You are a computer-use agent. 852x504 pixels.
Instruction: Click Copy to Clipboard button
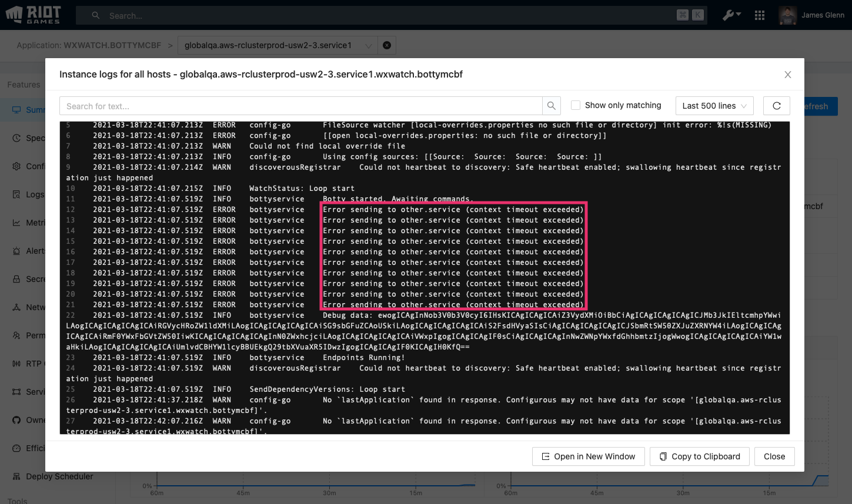click(x=699, y=456)
